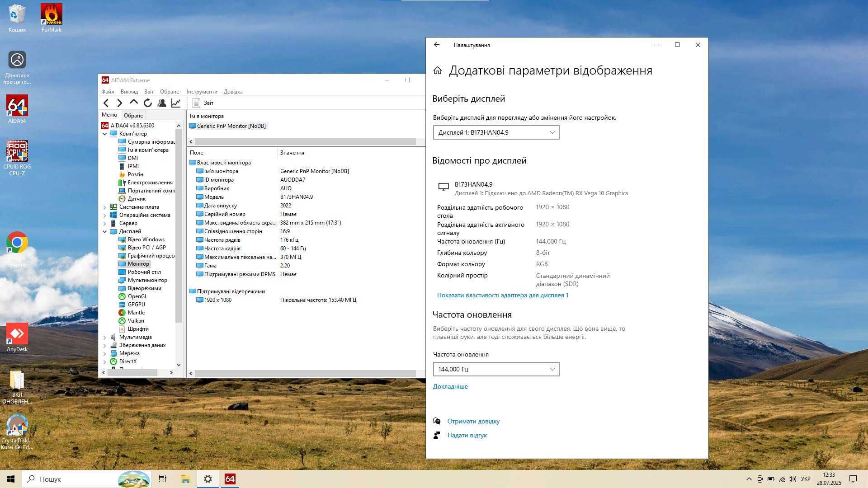Select CPUID ROG CPU-Z desktop icon
Screen dimensions: 868x488
(17, 158)
